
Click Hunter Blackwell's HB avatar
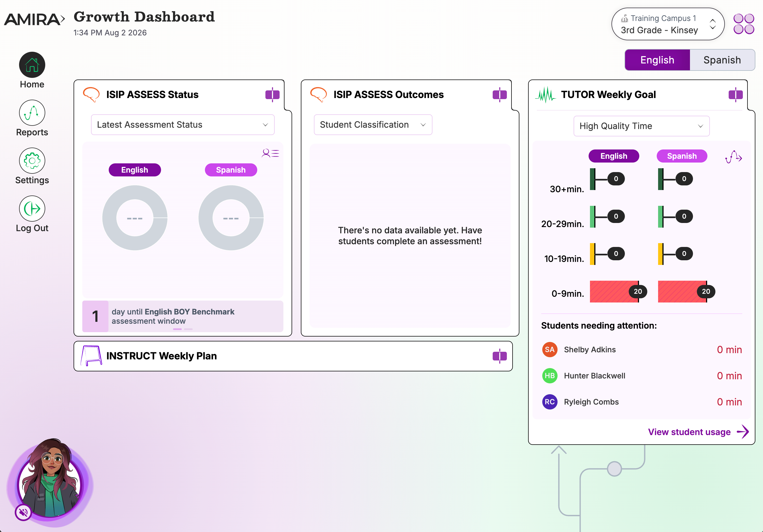(x=550, y=376)
